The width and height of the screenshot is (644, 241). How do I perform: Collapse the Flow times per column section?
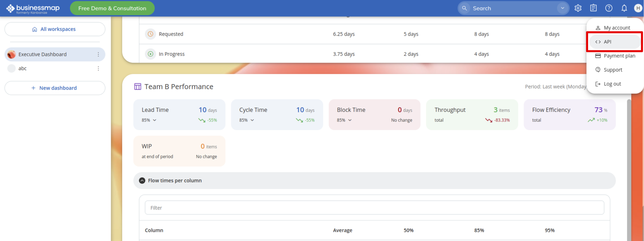pyautogui.click(x=142, y=180)
